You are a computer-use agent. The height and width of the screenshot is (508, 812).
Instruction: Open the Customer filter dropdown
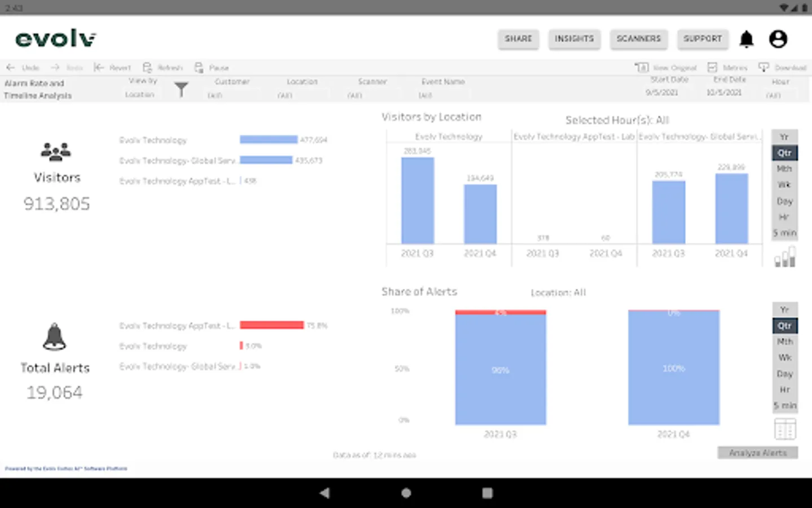231,95
